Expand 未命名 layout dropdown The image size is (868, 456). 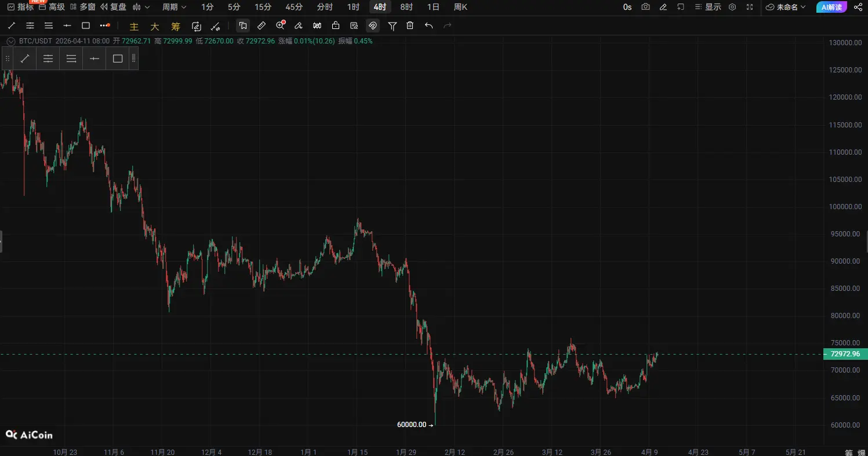(x=786, y=7)
